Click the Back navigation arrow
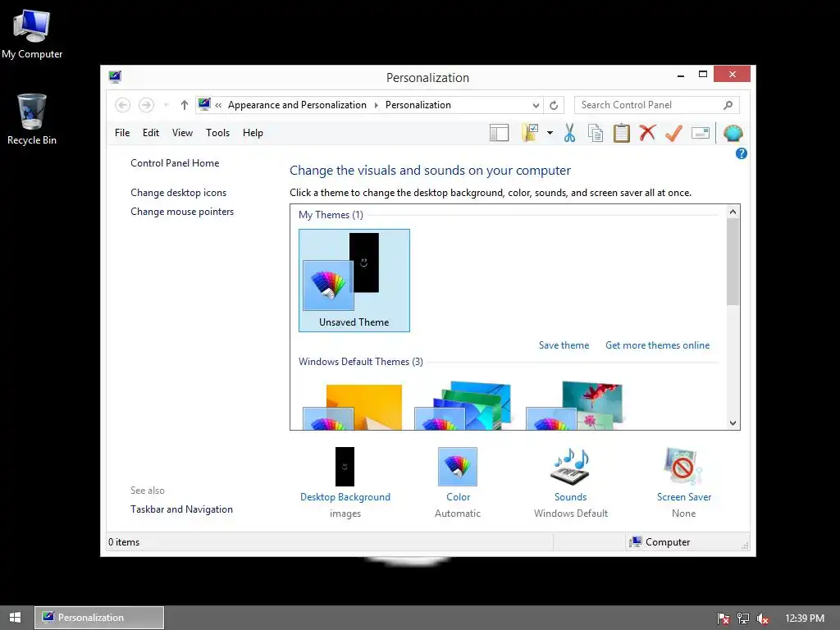The width and height of the screenshot is (840, 630). click(x=123, y=105)
